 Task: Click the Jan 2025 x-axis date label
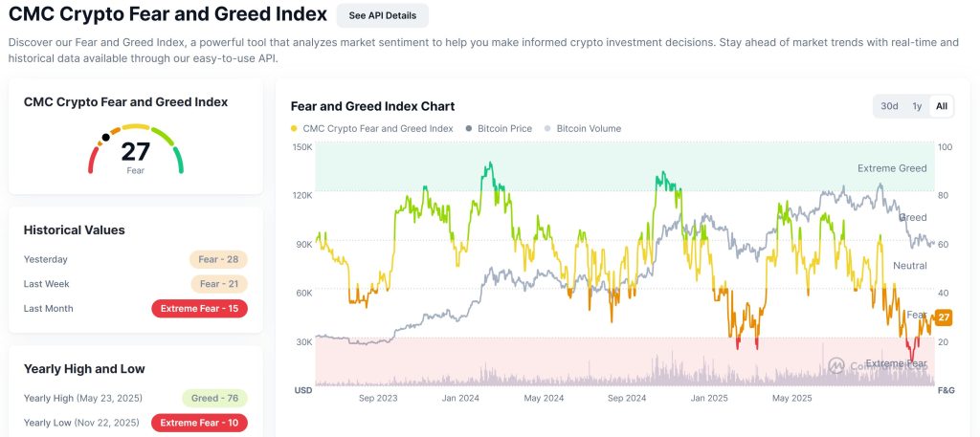pyautogui.click(x=711, y=398)
